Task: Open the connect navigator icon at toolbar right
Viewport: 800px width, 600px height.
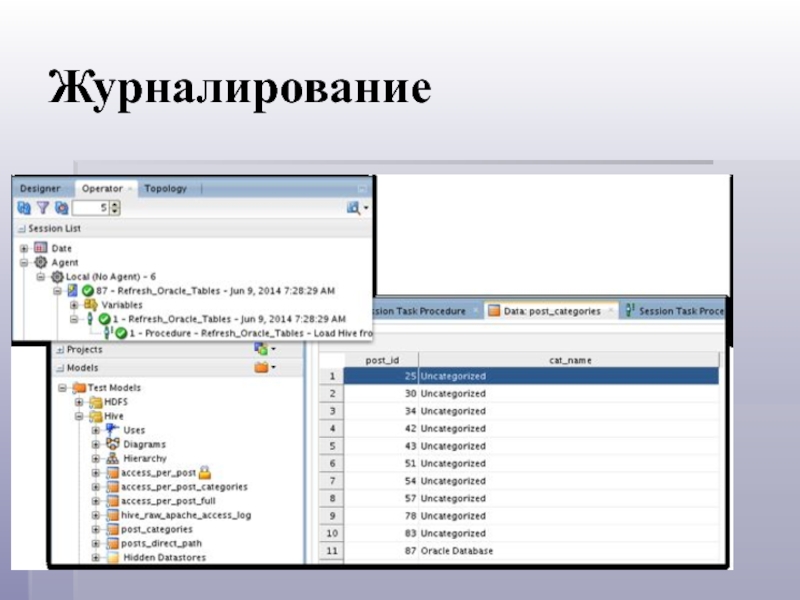Action: (x=355, y=208)
